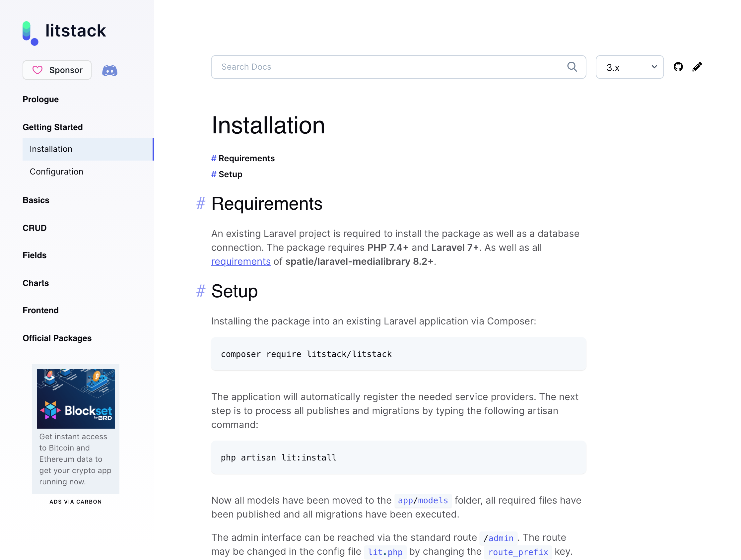The image size is (741, 560).
Task: Open the GitHub repository icon
Action: (x=678, y=67)
